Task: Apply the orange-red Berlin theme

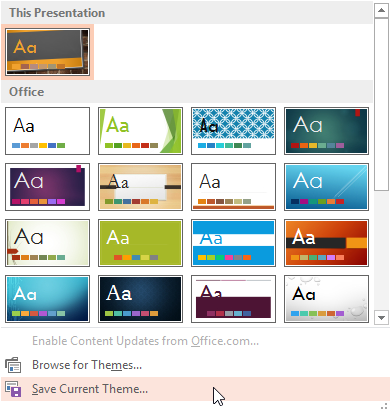Action: point(326,243)
